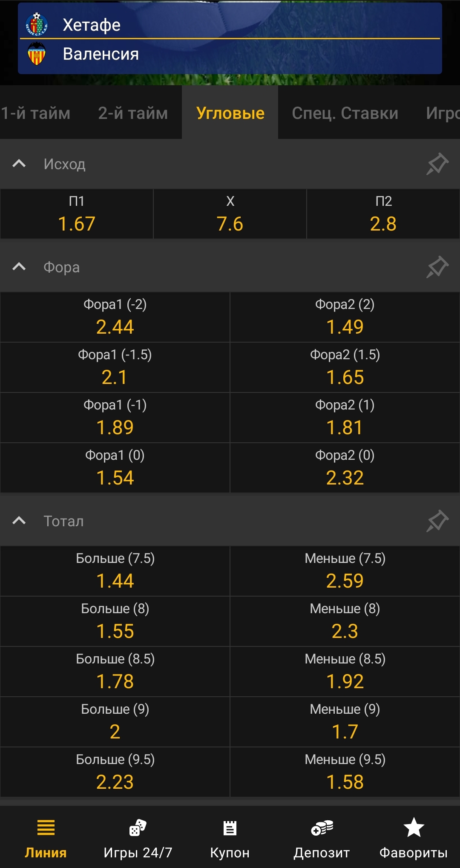Click the Хетафе team crest
460x868 pixels.
tap(37, 24)
